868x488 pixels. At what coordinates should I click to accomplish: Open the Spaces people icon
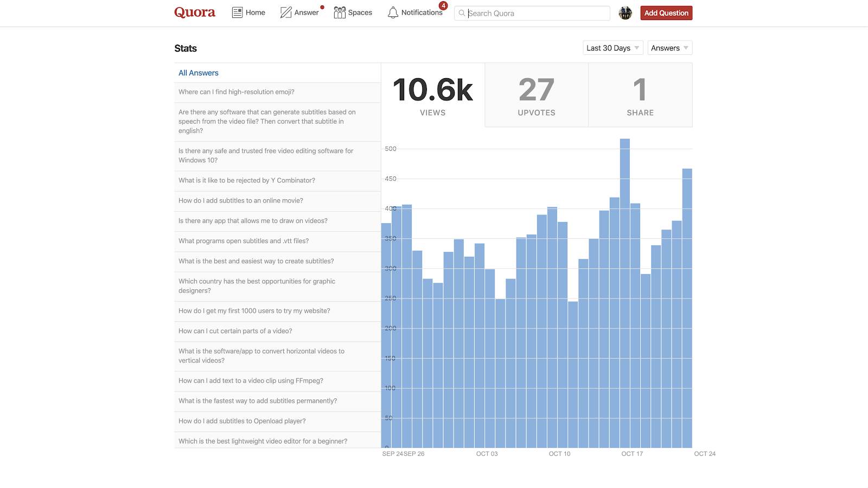click(x=340, y=12)
